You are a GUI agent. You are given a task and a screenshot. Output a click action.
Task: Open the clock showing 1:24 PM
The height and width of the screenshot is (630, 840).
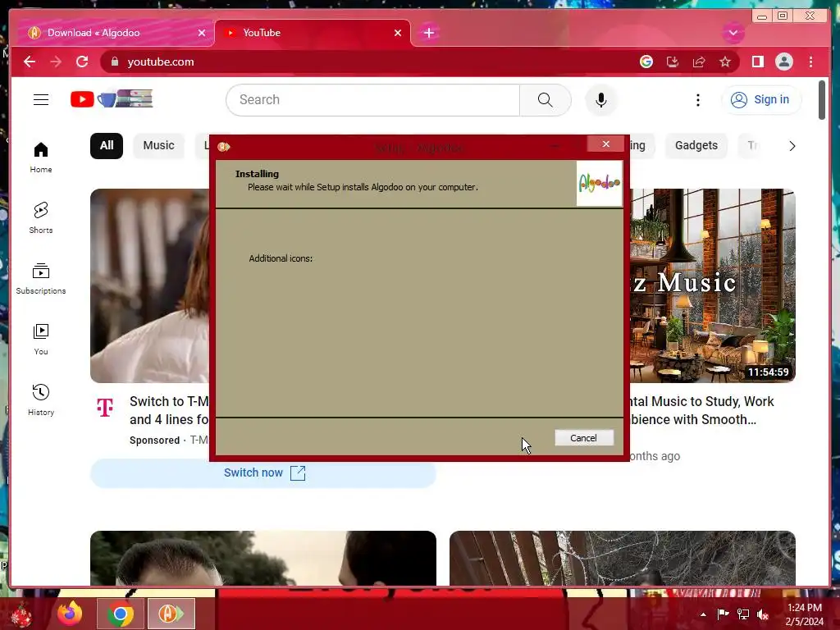pos(804,614)
